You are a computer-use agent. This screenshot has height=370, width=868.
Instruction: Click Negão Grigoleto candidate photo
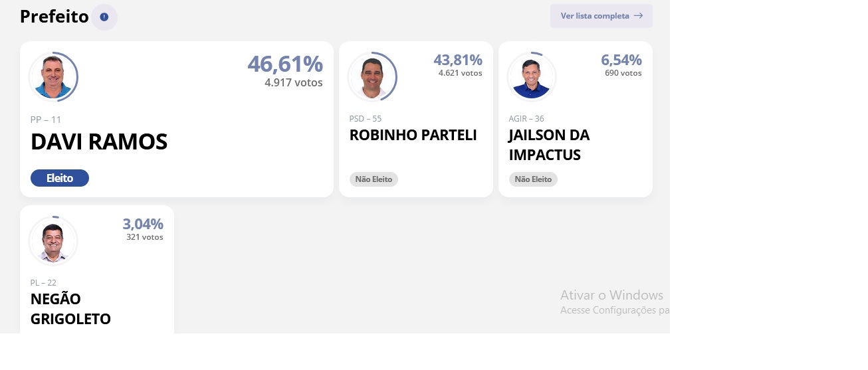point(53,240)
